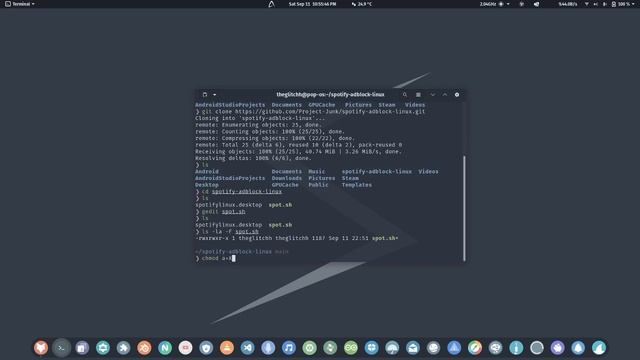Open the shield icon in dock
This screenshot has width=640, height=360.
click(x=206, y=348)
